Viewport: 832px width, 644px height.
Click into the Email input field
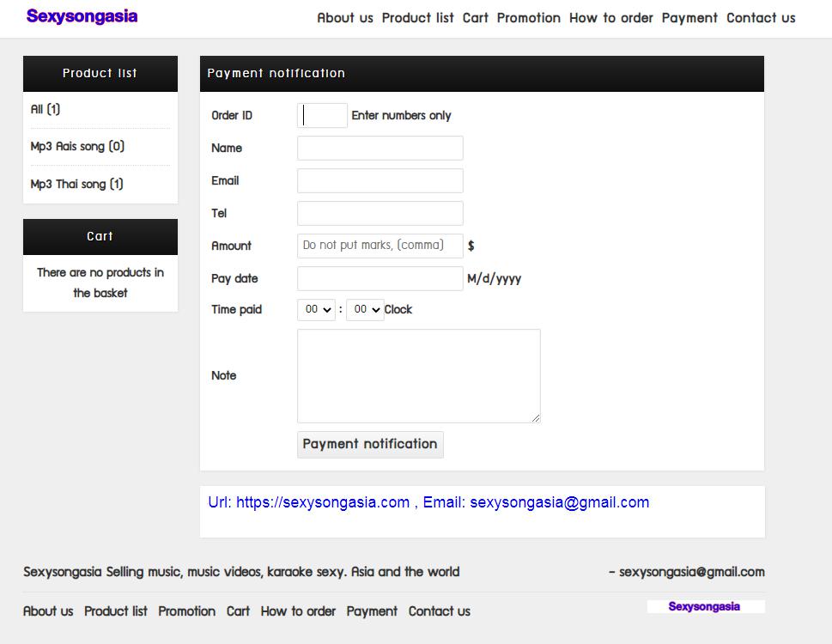[380, 181]
